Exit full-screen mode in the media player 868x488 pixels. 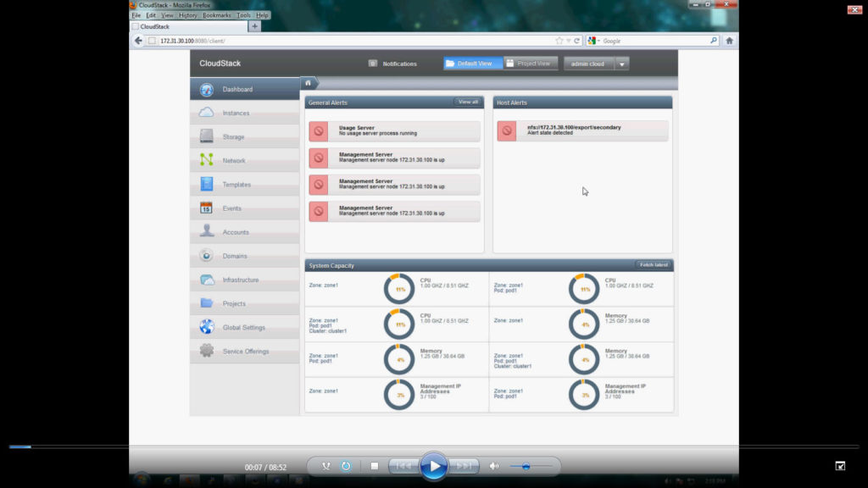click(x=840, y=466)
